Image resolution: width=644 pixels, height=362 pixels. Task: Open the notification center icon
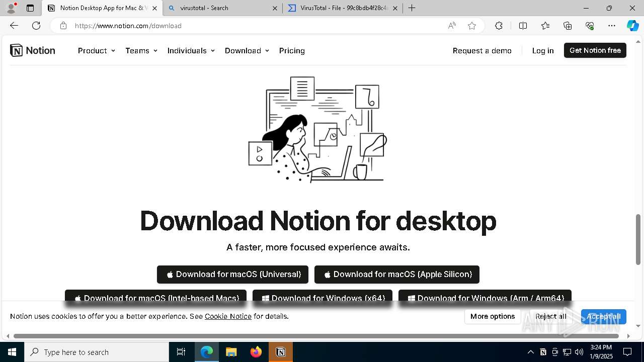[x=627, y=352]
